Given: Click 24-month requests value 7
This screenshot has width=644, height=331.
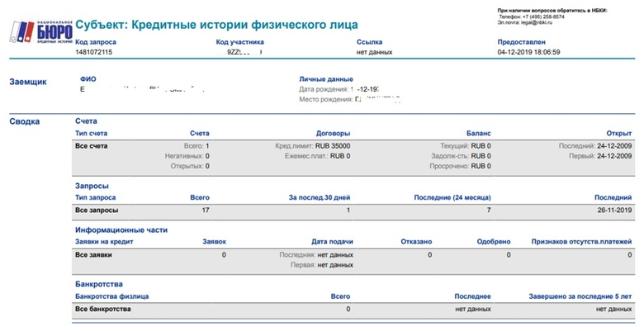Looking at the screenshot, I should 489,210.
